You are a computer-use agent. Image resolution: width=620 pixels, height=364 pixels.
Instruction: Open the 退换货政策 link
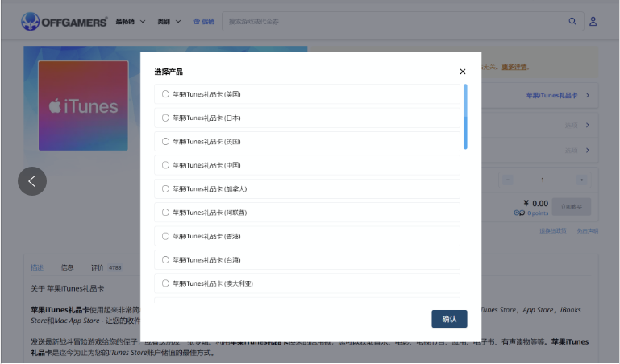553,230
